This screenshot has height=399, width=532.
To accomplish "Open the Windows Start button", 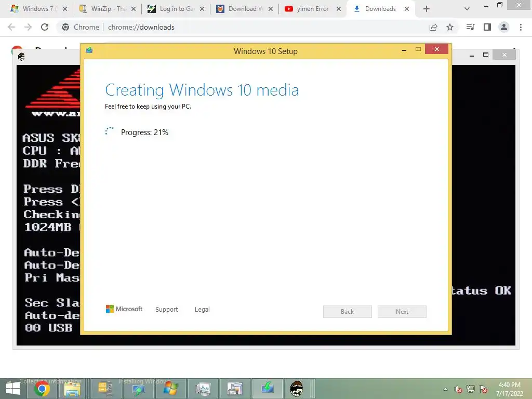I will pyautogui.click(x=13, y=389).
